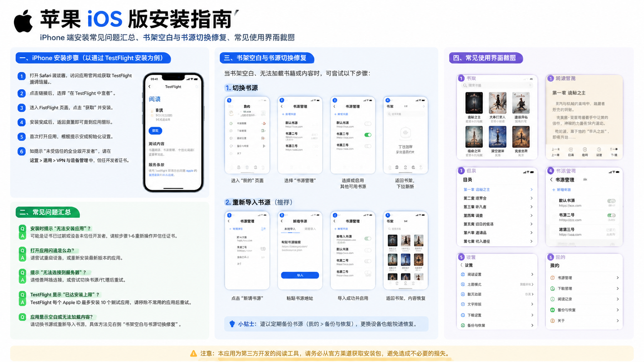Click the 书源管理 icon in the 我的 panel
The image size is (644, 362).
point(553,278)
